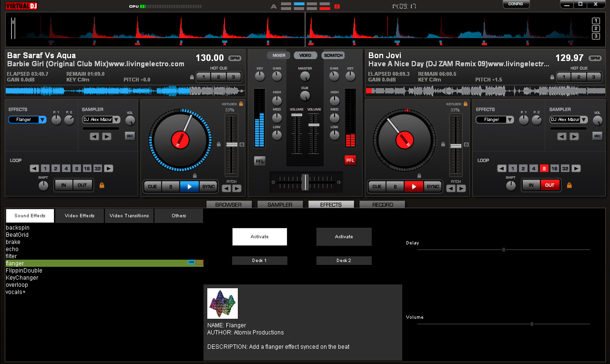Screen dimensions: 610x364
Task: Select Video Transitions tab
Action: [x=129, y=216]
